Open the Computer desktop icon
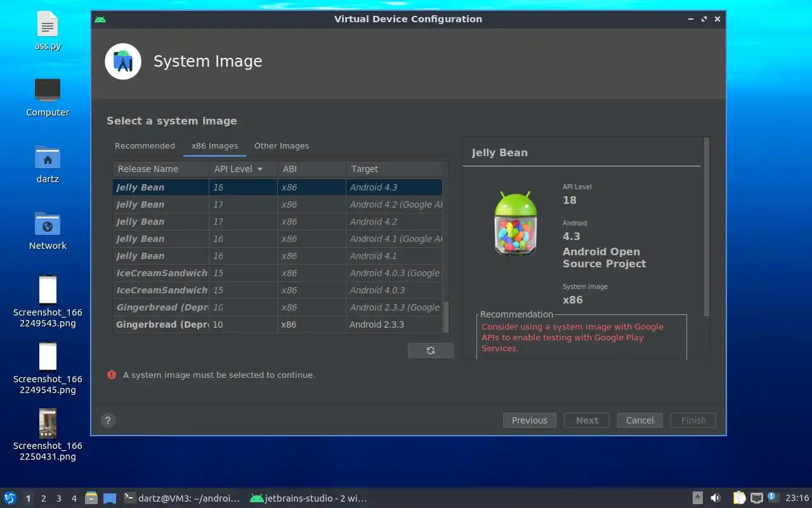This screenshot has height=508, width=812. click(x=48, y=98)
